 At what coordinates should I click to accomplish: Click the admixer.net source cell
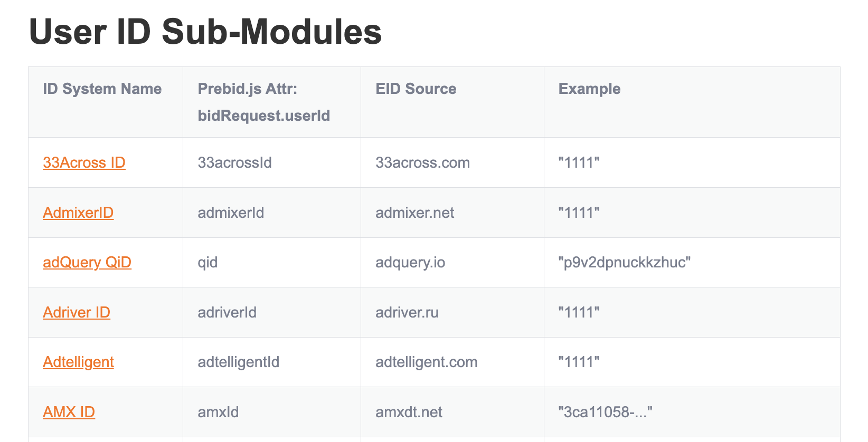click(414, 213)
